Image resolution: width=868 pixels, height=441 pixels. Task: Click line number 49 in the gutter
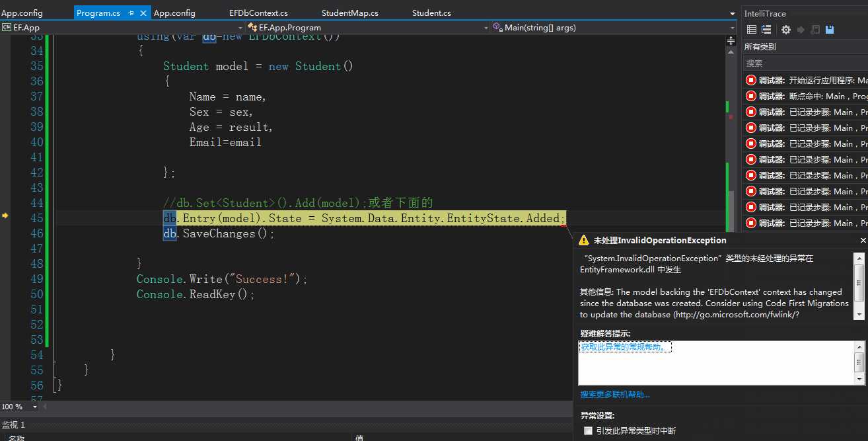(36, 279)
